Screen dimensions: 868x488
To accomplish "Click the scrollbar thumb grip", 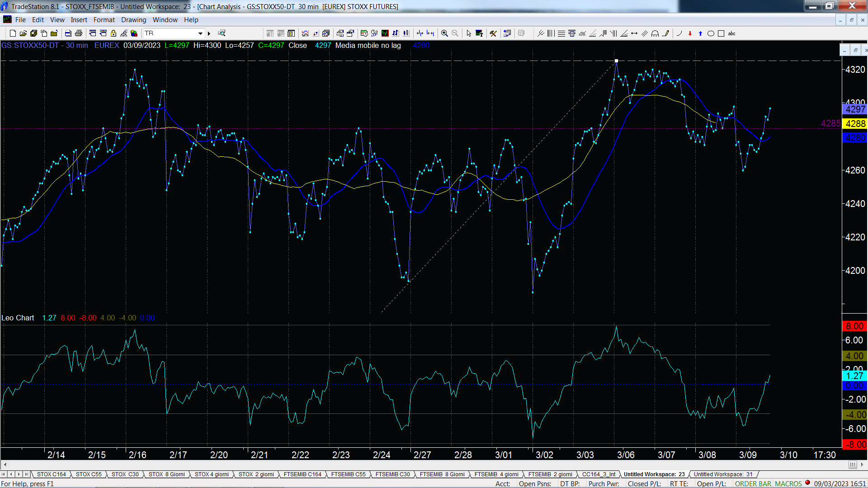I will pos(852,465).
